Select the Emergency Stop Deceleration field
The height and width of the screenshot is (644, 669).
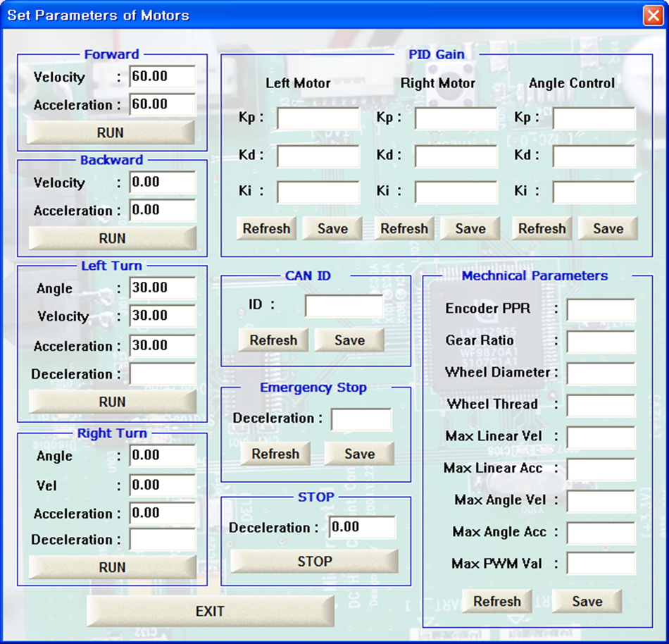(x=361, y=419)
